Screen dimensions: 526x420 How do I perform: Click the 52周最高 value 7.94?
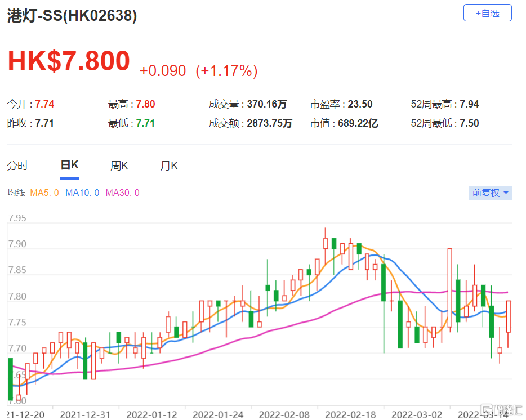point(469,104)
